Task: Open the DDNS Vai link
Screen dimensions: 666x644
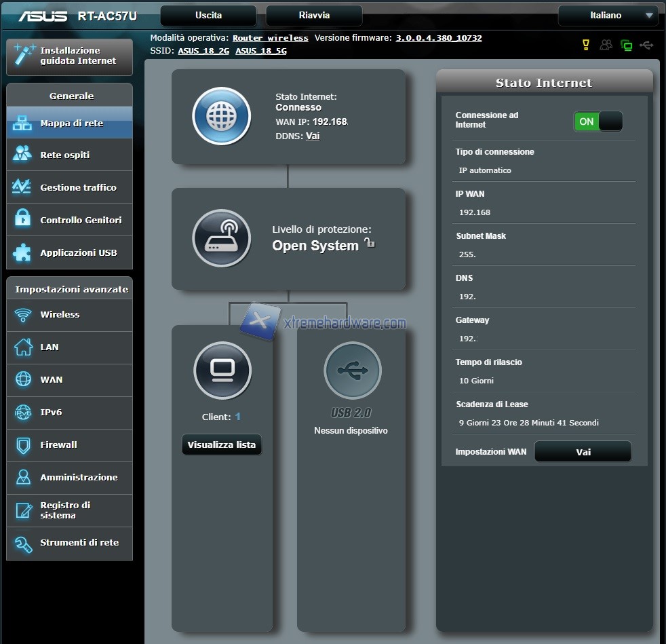Action: coord(313,136)
